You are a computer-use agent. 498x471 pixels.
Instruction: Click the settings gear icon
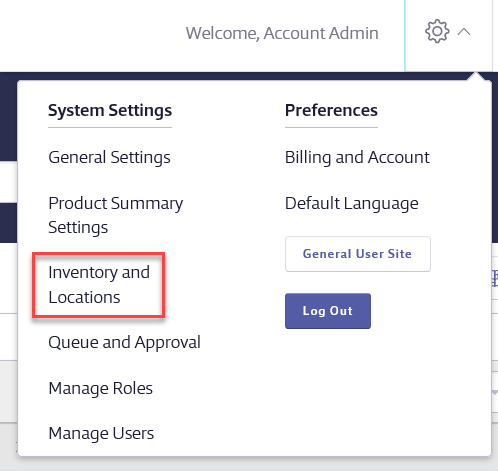pos(437,32)
